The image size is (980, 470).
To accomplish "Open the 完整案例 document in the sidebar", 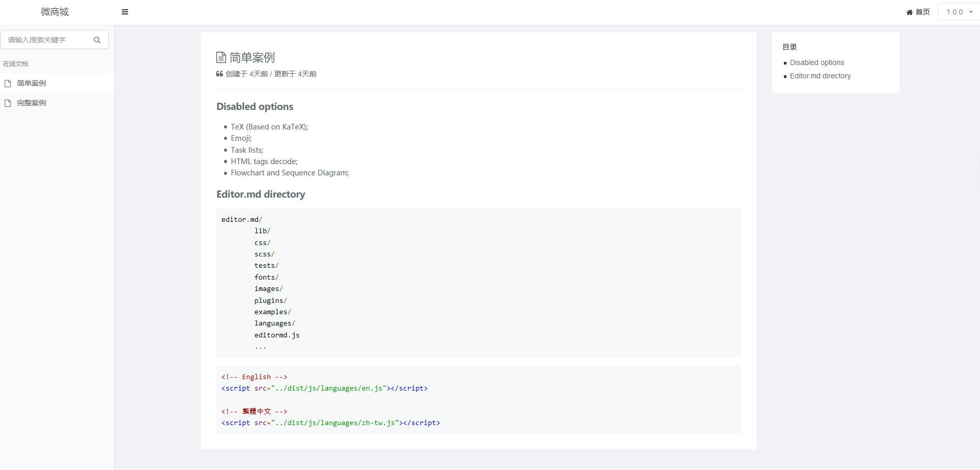I will pyautogui.click(x=57, y=103).
